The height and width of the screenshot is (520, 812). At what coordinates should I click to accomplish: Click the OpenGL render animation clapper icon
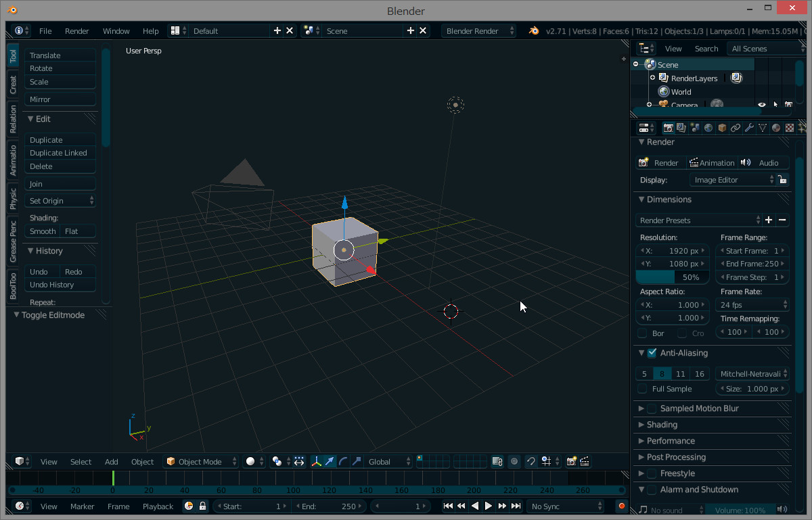pyautogui.click(x=585, y=461)
